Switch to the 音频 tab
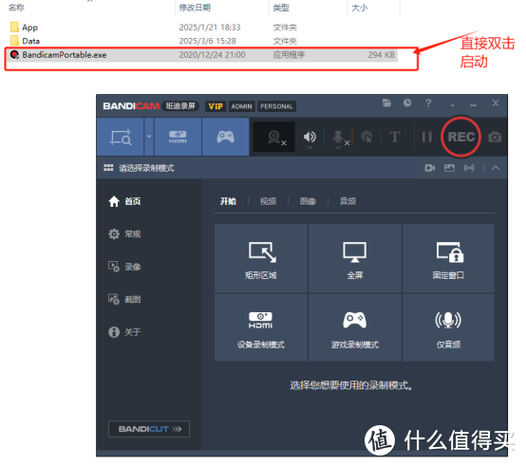 348,201
